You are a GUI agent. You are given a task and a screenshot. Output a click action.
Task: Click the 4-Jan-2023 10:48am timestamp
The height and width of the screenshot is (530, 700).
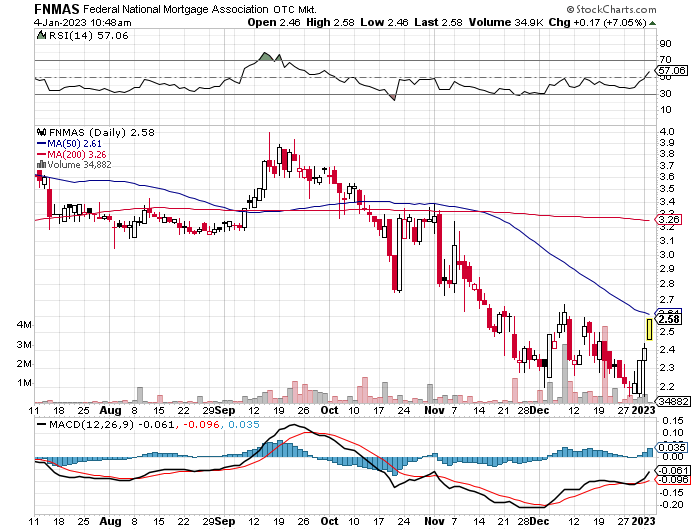coord(83,22)
